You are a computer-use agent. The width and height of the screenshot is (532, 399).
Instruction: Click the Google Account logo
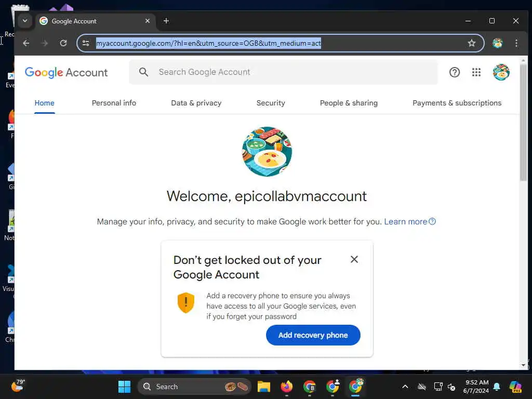tap(66, 72)
